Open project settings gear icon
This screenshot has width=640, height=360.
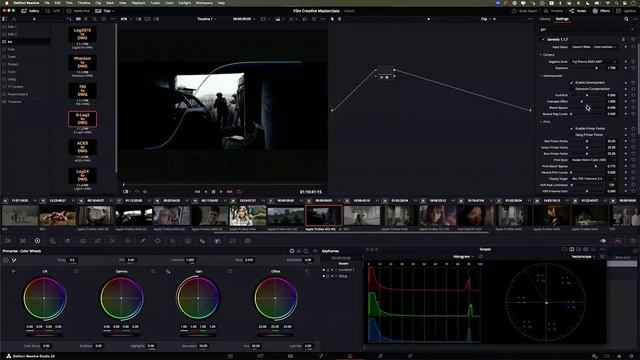(x=632, y=356)
